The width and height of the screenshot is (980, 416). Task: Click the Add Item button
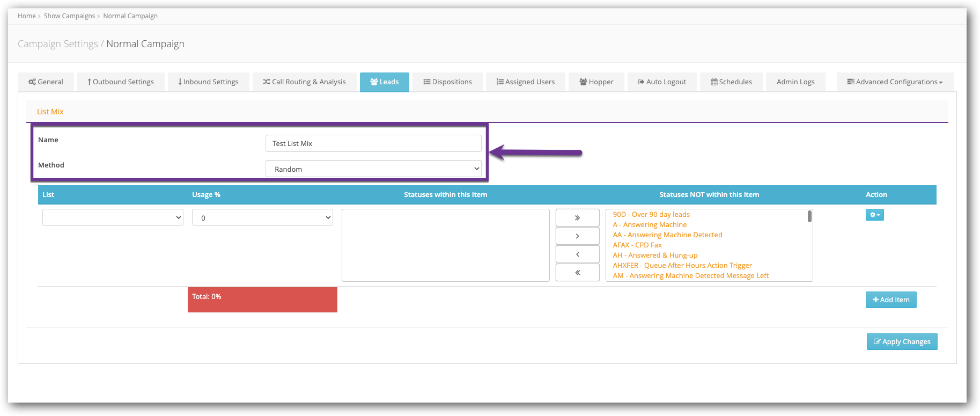891,300
